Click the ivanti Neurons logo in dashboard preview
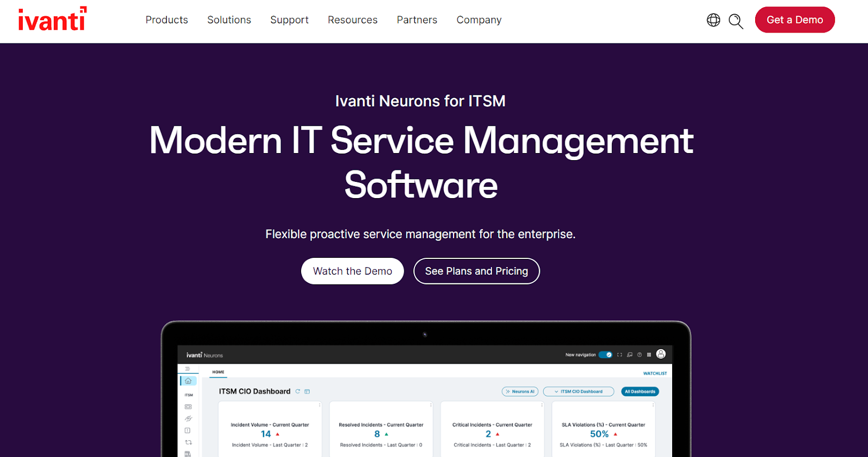 pos(205,355)
